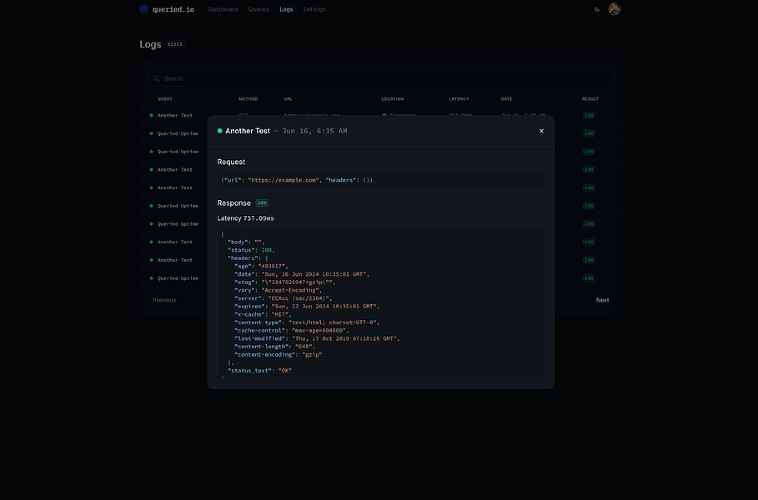Click the "vary": Accept-Encoding line
Viewport: 758px width, 500px height.
278,290
